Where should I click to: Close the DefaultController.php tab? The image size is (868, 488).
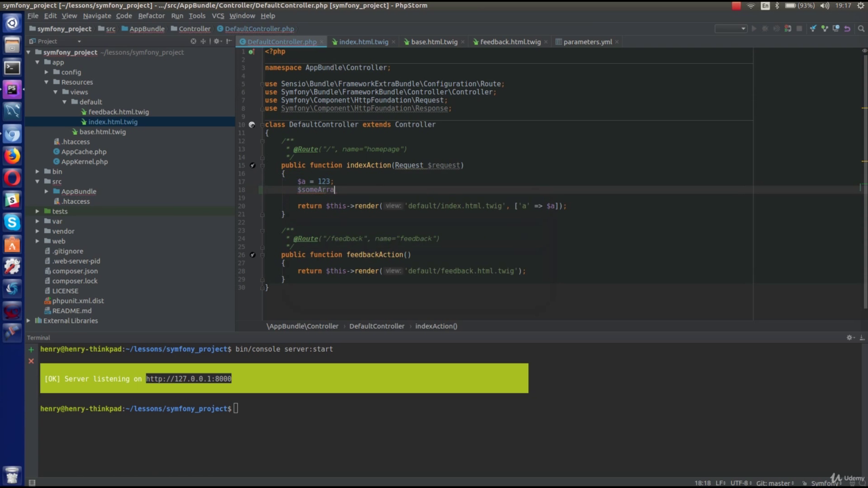tap(322, 42)
